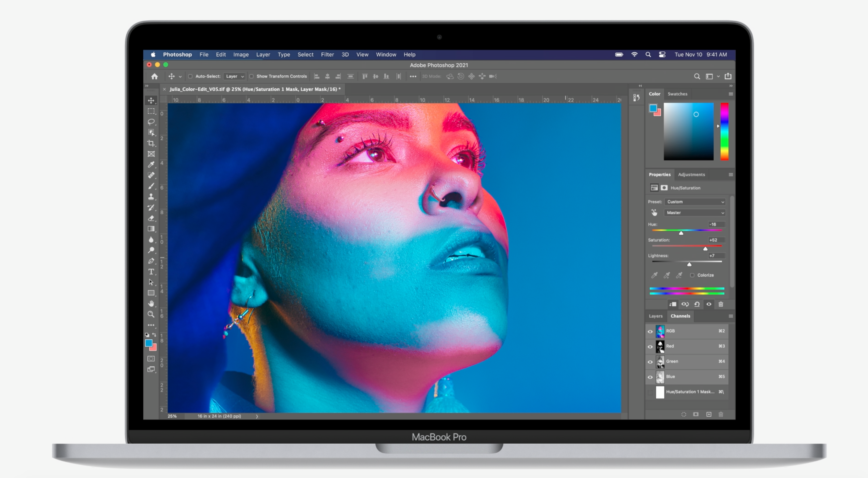Click the Home icon in options bar
The image size is (868, 478).
154,77
